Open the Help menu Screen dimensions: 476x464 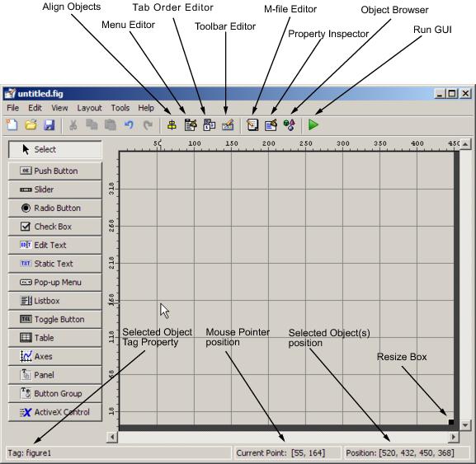[146, 108]
